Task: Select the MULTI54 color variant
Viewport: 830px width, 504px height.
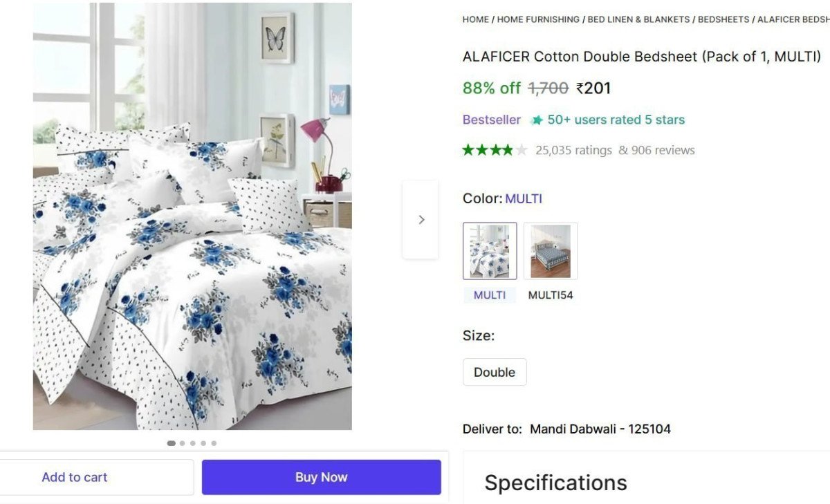Action: point(550,251)
